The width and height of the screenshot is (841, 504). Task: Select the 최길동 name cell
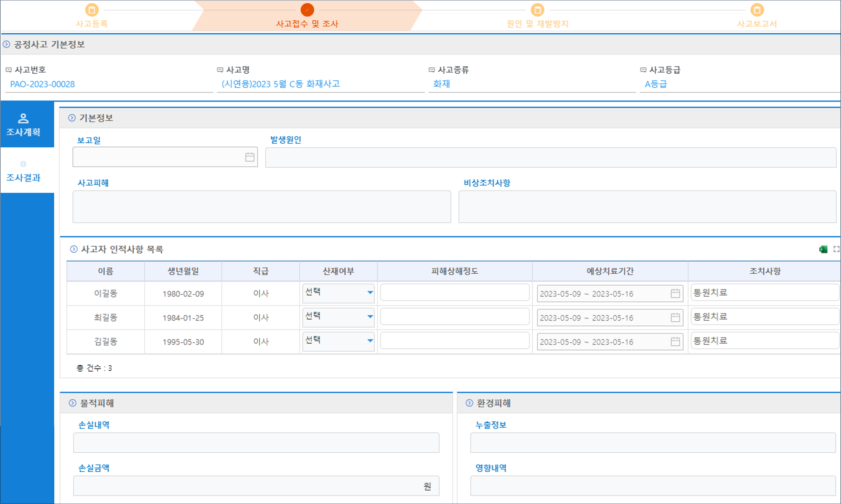click(106, 318)
